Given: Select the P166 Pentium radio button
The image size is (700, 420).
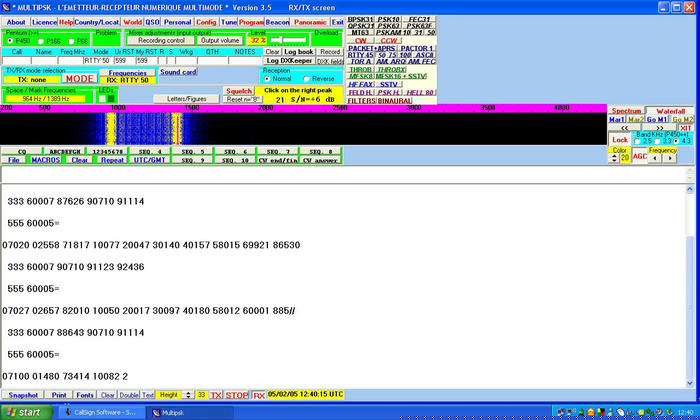Looking at the screenshot, I should [x=41, y=41].
